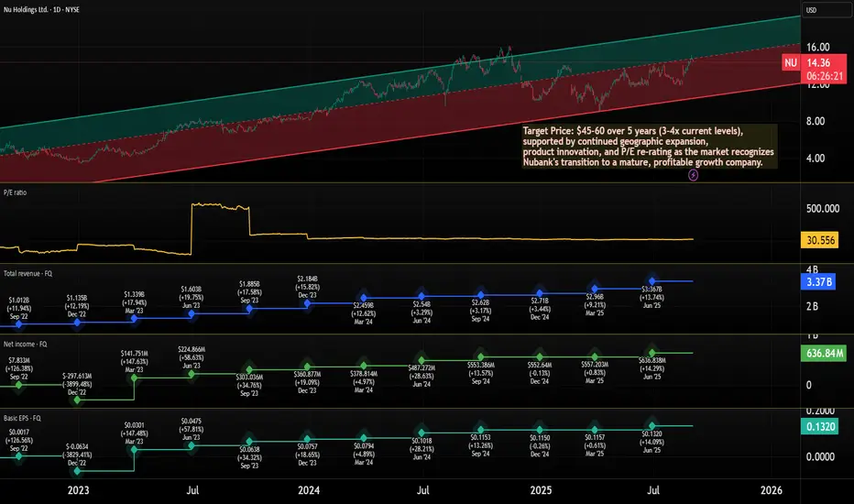Click the teal 0.1320 EPS value tag
The height and width of the screenshot is (504, 854).
[x=820, y=427]
